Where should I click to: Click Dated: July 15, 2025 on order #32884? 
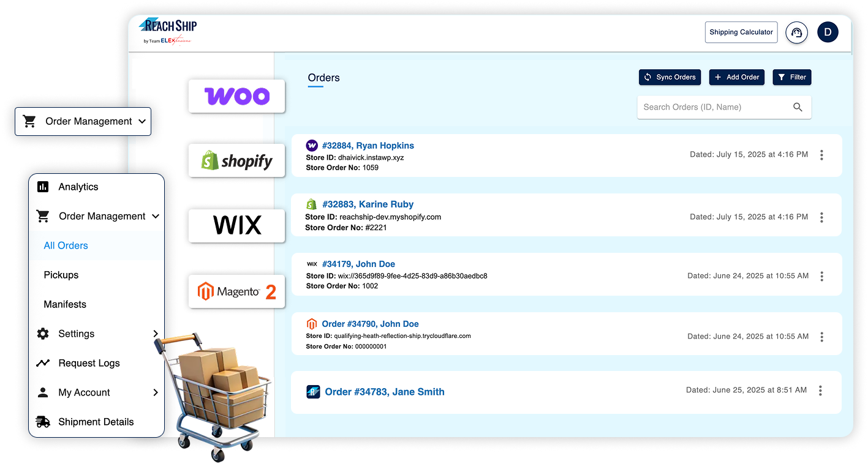(x=749, y=154)
